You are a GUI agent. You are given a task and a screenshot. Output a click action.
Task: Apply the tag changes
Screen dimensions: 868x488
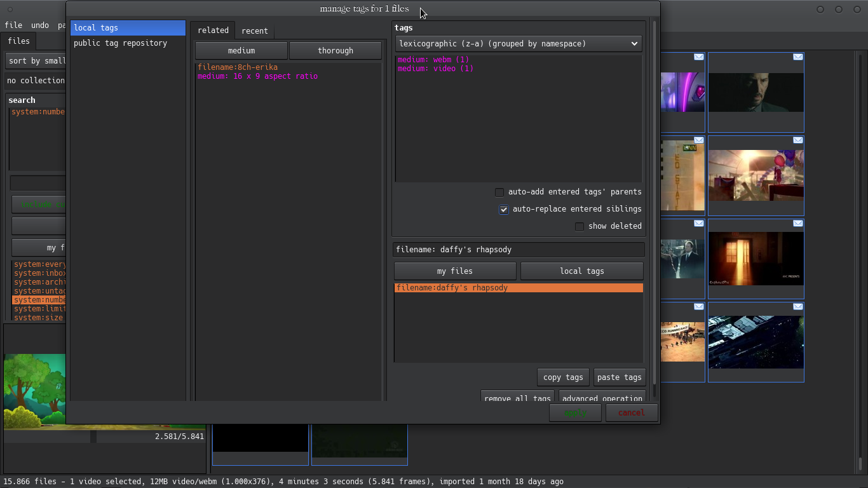pos(576,413)
